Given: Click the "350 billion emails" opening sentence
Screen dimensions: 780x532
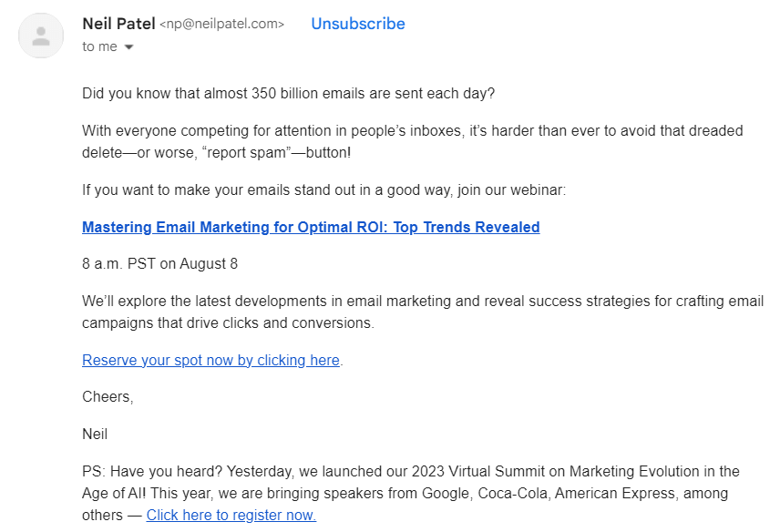Looking at the screenshot, I should (288, 93).
